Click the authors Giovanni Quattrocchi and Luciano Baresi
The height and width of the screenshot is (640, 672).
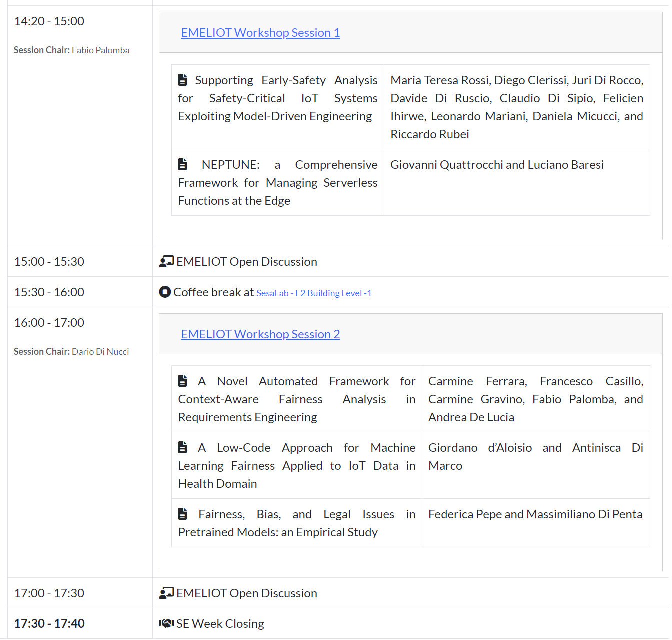click(497, 165)
